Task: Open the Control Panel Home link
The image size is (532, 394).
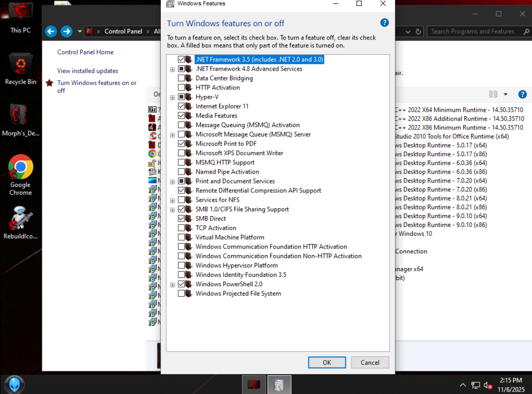Action: coord(85,52)
